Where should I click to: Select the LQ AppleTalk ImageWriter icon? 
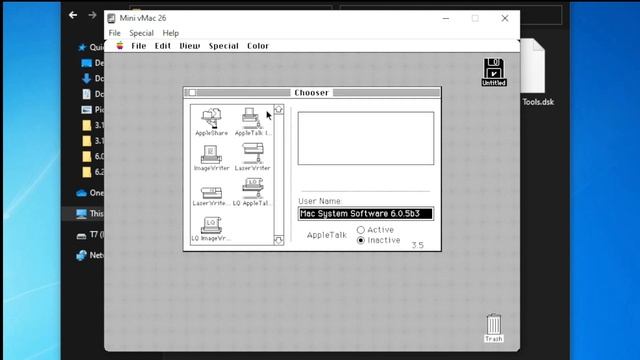(x=253, y=192)
